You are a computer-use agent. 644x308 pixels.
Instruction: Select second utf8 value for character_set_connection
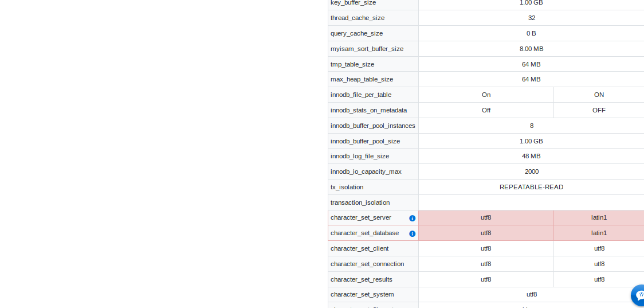599,264
